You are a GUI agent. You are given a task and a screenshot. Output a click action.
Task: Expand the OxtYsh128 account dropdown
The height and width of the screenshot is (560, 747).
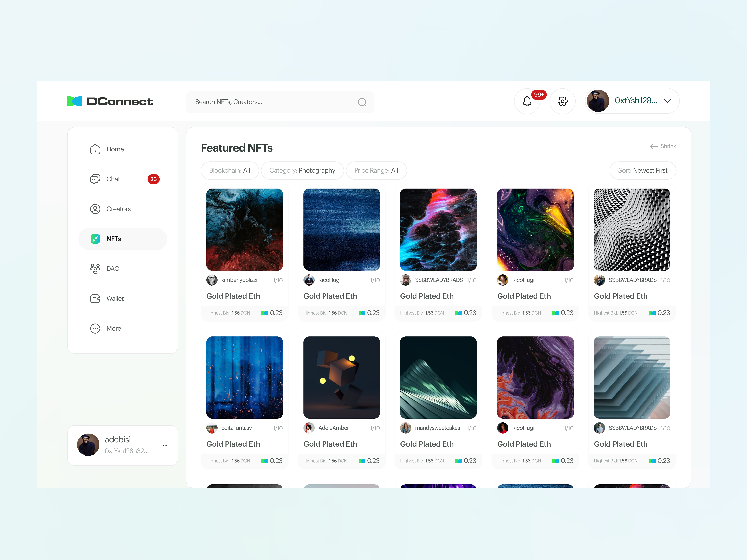pos(667,101)
